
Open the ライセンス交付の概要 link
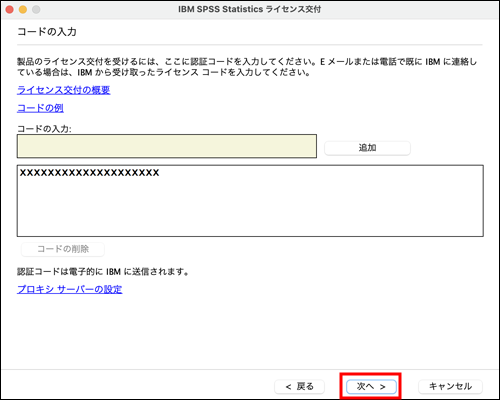[63, 90]
